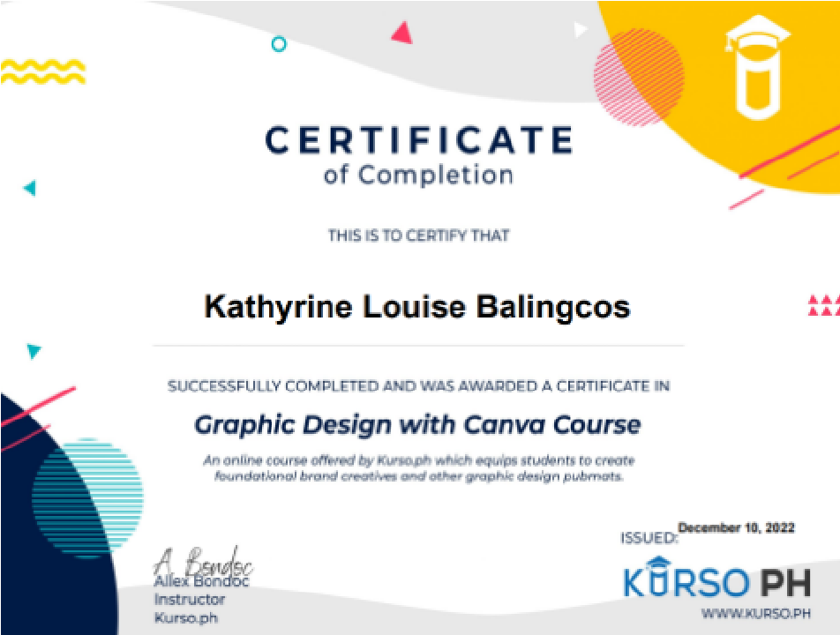Select the name Kathyrine Louise Balingcos
The image size is (840, 635).
coord(417,309)
